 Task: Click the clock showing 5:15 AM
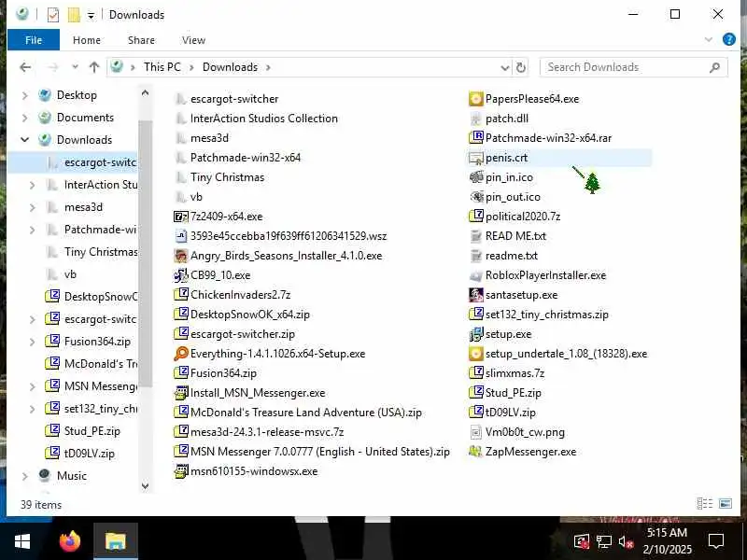667,532
